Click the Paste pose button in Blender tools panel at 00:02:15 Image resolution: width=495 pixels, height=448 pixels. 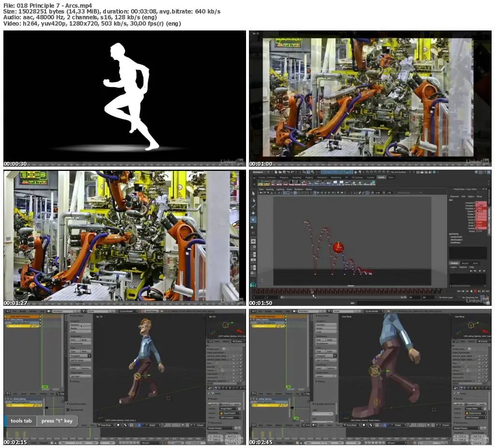click(86, 351)
